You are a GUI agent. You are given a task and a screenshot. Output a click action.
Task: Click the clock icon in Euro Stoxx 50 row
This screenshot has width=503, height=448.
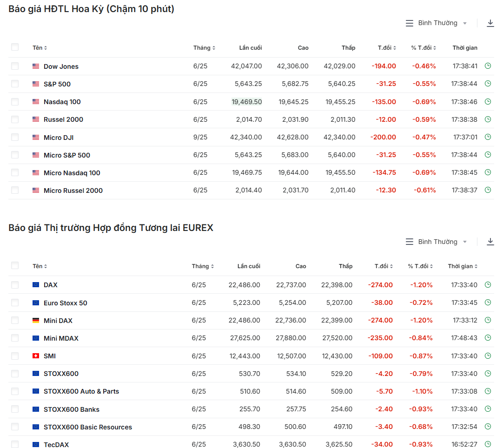pyautogui.click(x=488, y=303)
